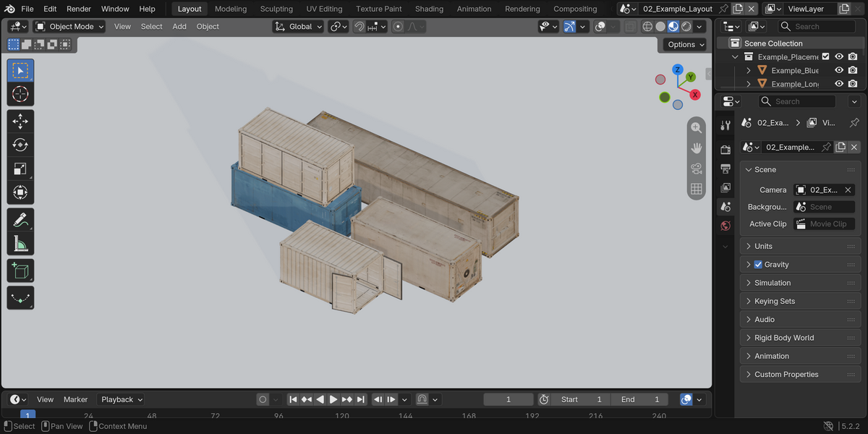
Task: Expand the Rigid Body World panel
Action: (x=800, y=338)
